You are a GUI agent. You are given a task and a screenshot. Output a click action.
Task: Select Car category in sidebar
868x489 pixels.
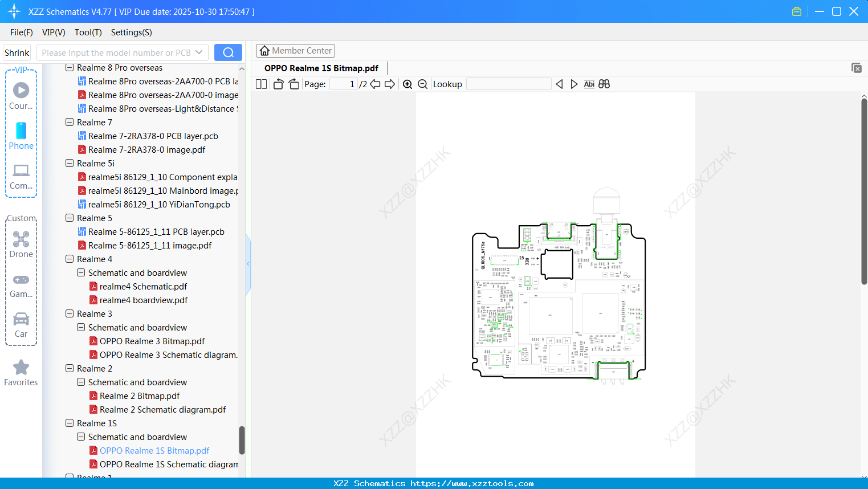click(21, 325)
